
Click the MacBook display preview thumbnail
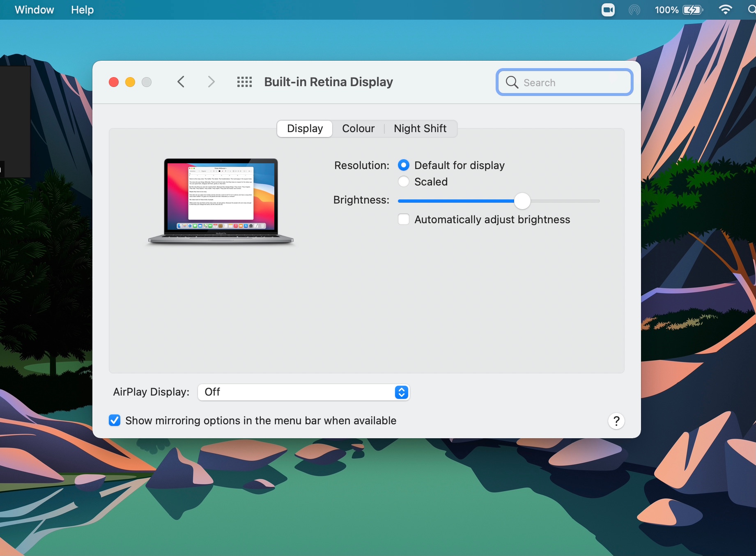[x=221, y=201]
